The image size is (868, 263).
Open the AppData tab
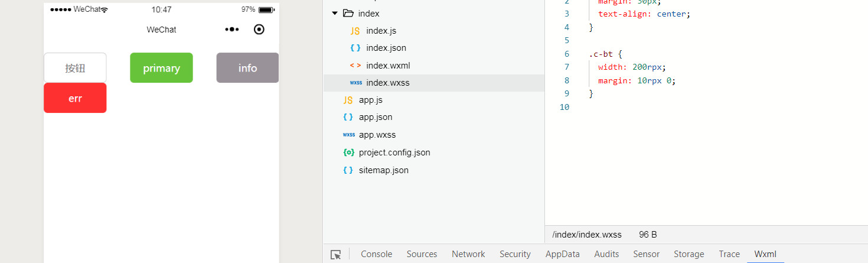[562, 254]
